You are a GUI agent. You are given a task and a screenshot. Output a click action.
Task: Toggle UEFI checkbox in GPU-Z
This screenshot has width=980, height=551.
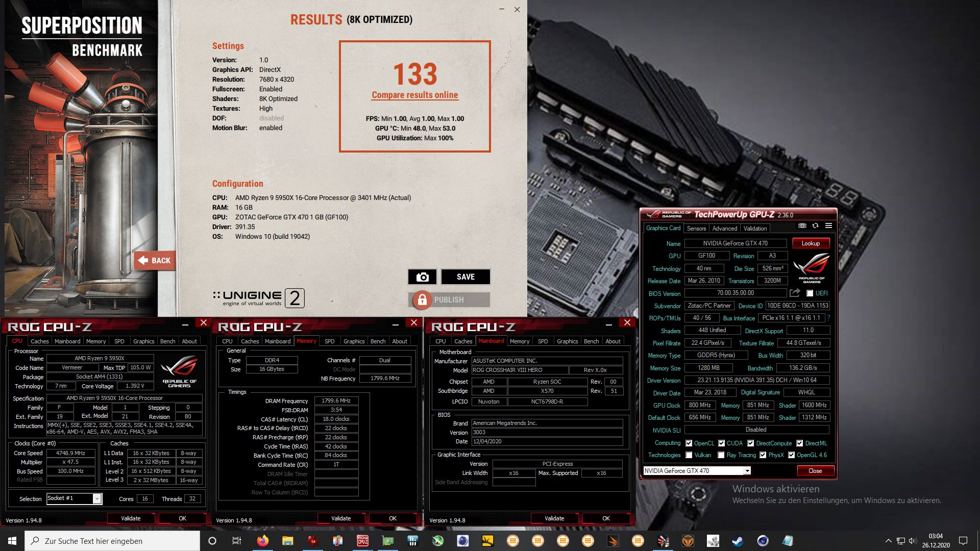point(810,293)
